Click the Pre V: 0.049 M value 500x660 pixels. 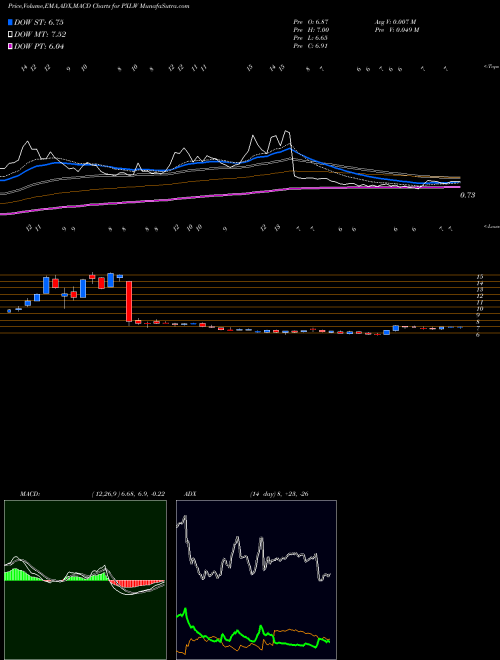click(x=396, y=30)
